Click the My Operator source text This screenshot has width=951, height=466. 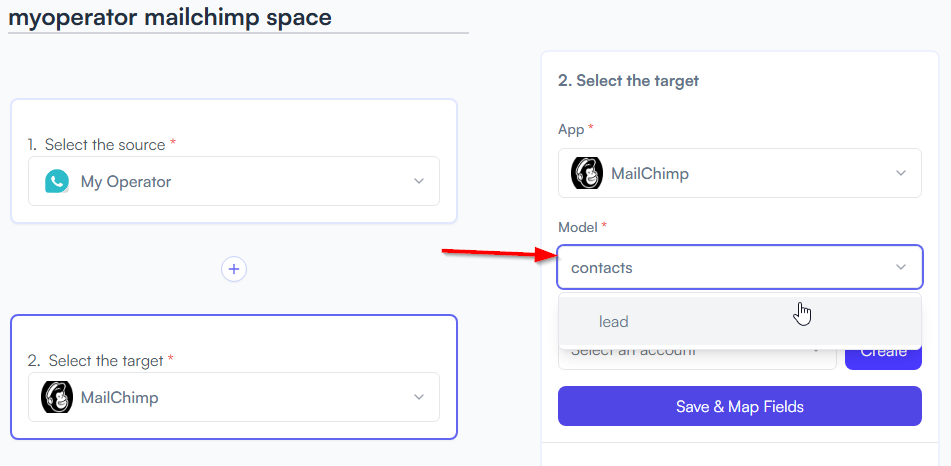click(x=126, y=181)
